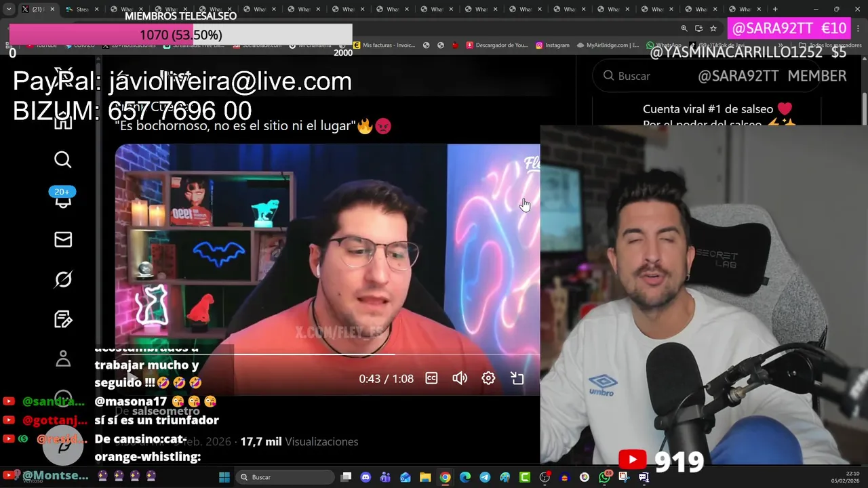Image resolution: width=868 pixels, height=488 pixels.
Task: Open the Mis facturas - Invoic... bookmark
Action: coord(384,45)
